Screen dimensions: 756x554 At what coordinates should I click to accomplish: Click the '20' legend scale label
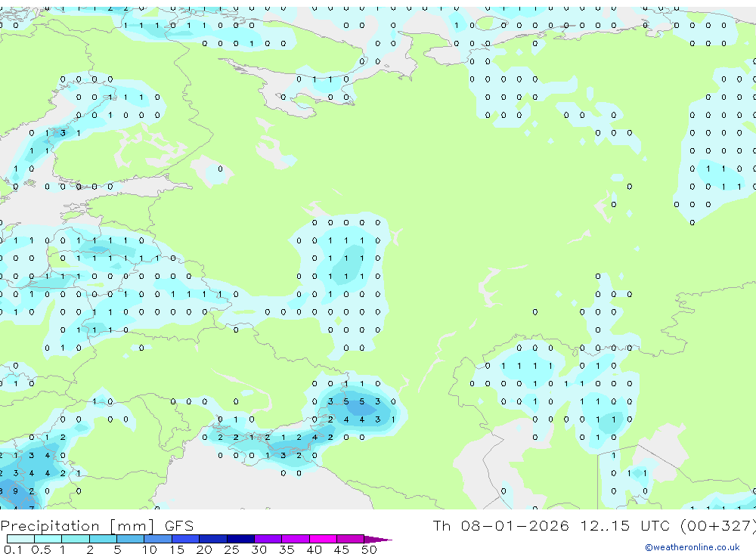(x=204, y=549)
